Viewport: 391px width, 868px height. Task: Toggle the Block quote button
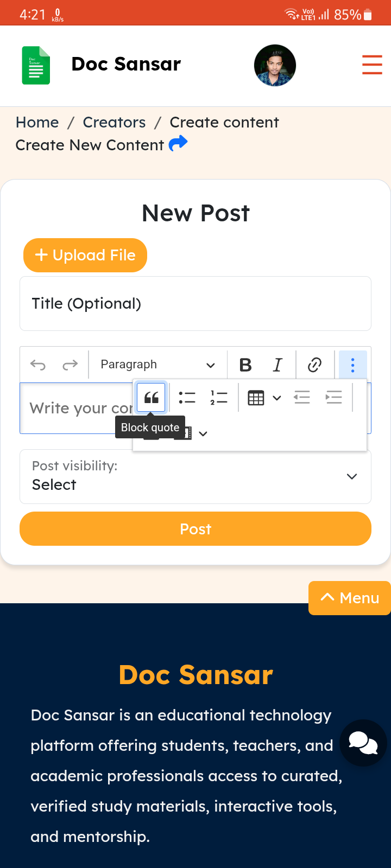click(x=152, y=398)
